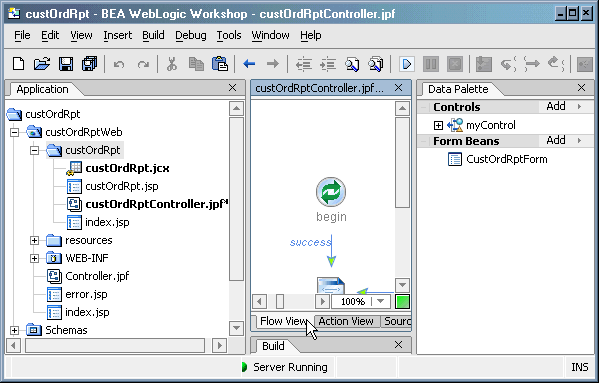Viewport: 599px width, 383px height.
Task: Click the green overview square in flow view
Action: click(x=402, y=302)
